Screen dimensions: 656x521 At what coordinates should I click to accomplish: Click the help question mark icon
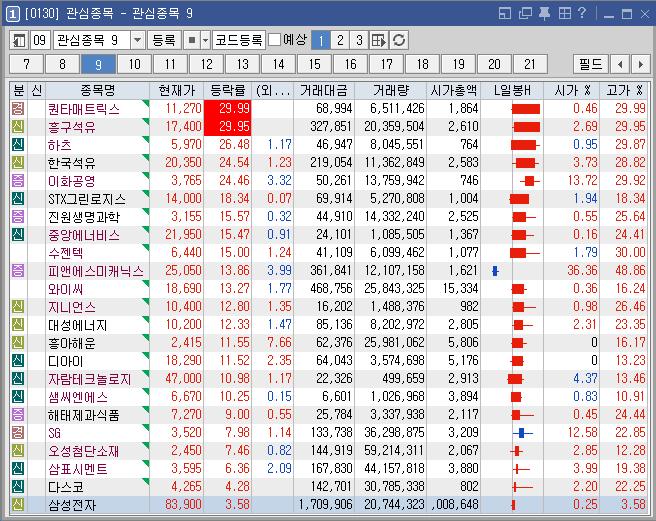(582, 13)
